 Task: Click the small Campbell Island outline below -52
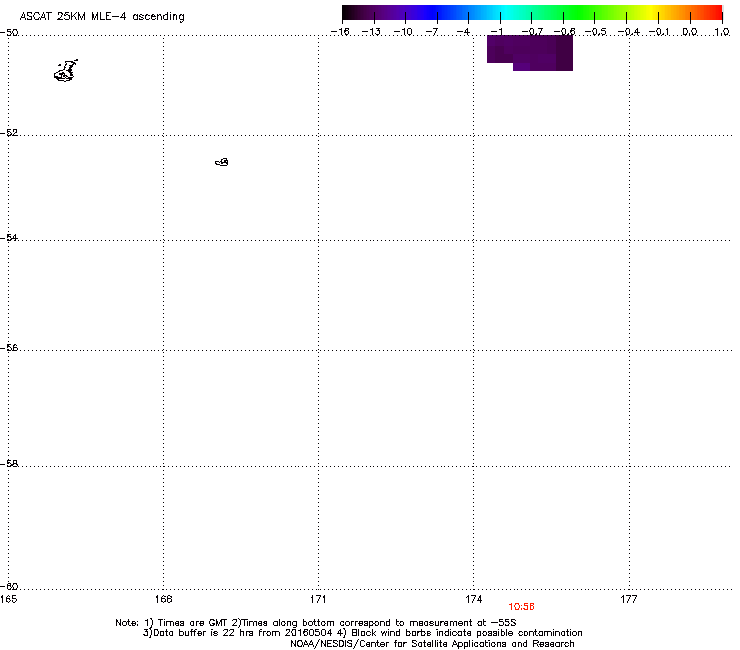click(222, 162)
